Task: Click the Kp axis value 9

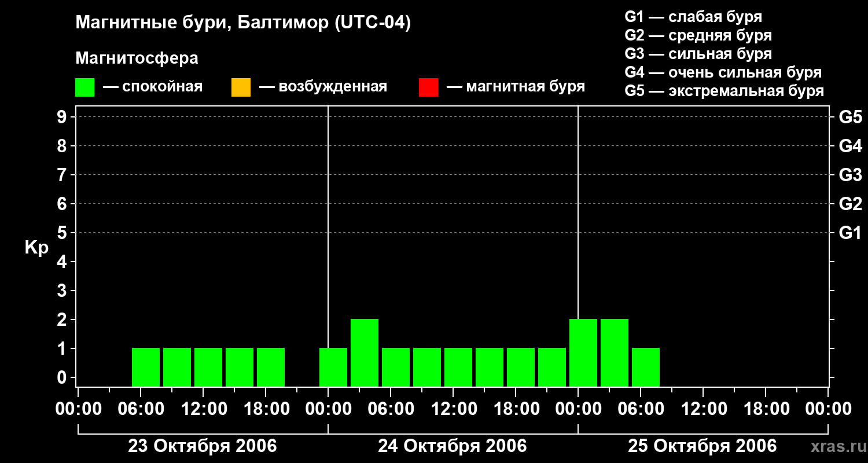Action: 63,117
